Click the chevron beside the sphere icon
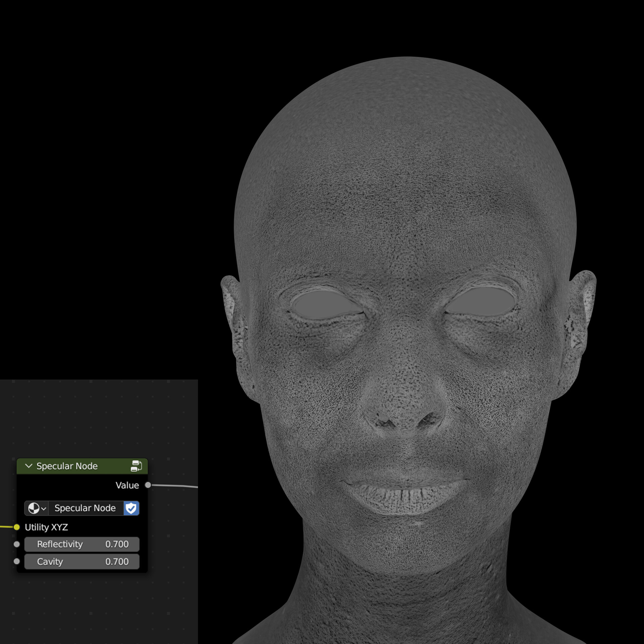The height and width of the screenshot is (644, 644). pyautogui.click(x=44, y=508)
